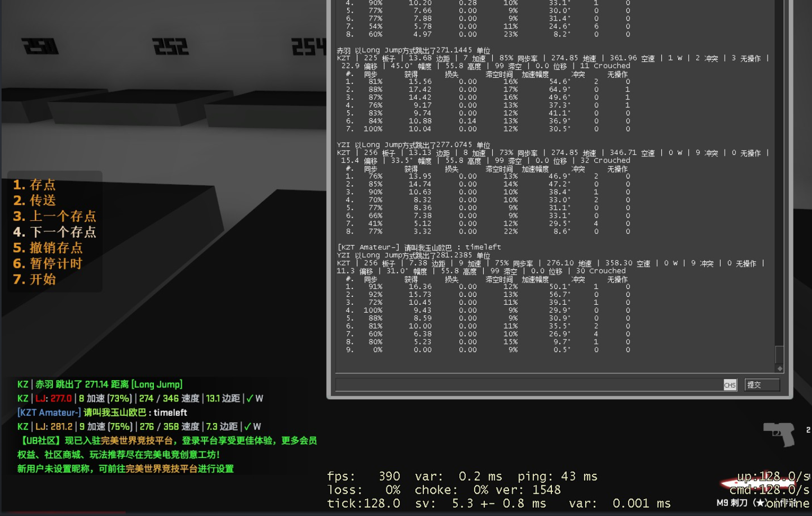
Task: Click console line YZI 跳出了277.0745 单位
Action: [x=413, y=145]
